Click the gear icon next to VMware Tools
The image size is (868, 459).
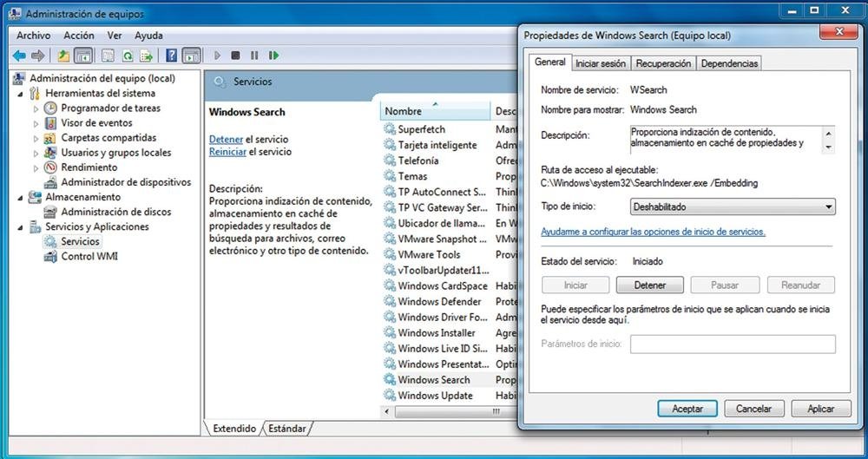click(390, 255)
